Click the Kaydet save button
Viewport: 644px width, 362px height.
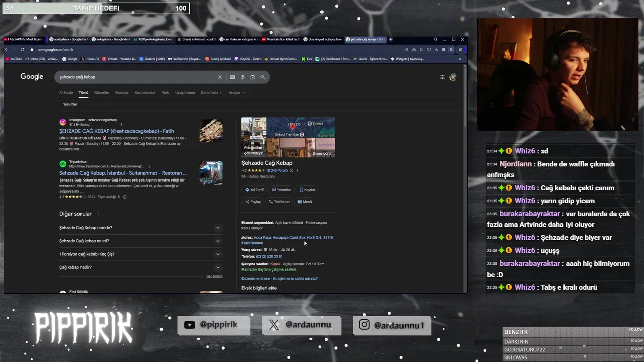point(307,190)
